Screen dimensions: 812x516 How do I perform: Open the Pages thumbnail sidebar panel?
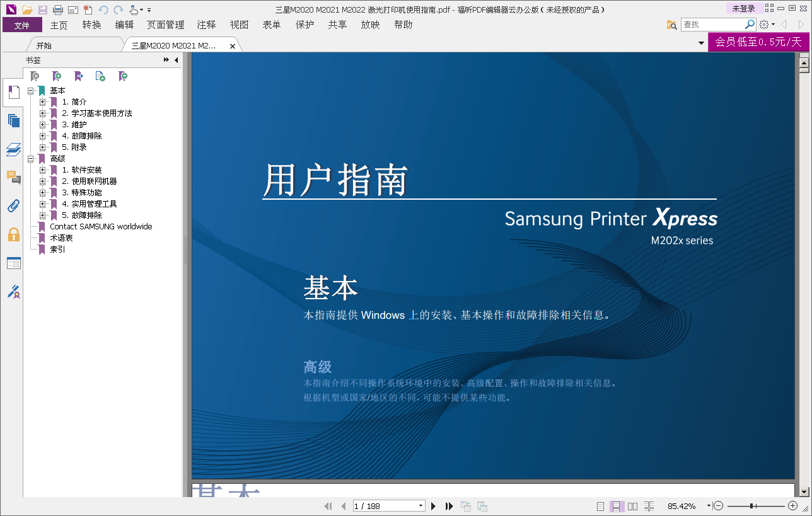13,120
